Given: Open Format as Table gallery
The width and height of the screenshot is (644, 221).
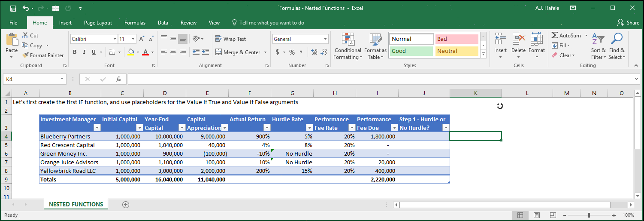Looking at the screenshot, I should tap(375, 46).
